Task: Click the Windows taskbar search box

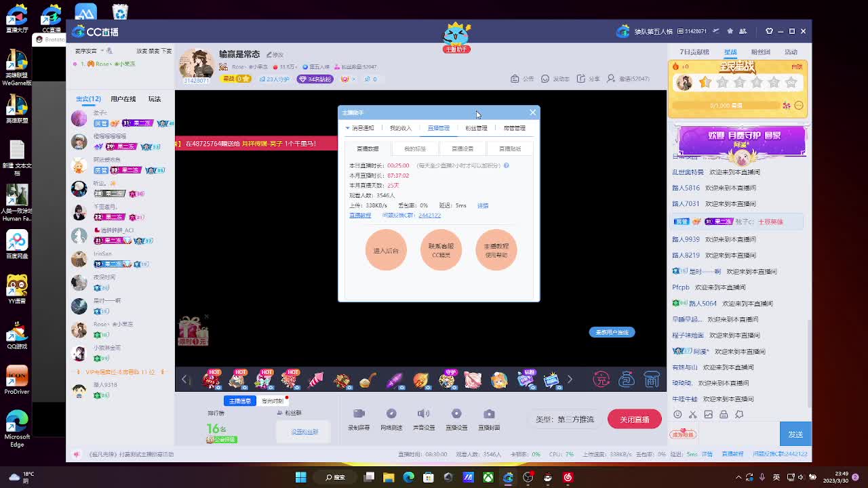Action: (x=335, y=477)
